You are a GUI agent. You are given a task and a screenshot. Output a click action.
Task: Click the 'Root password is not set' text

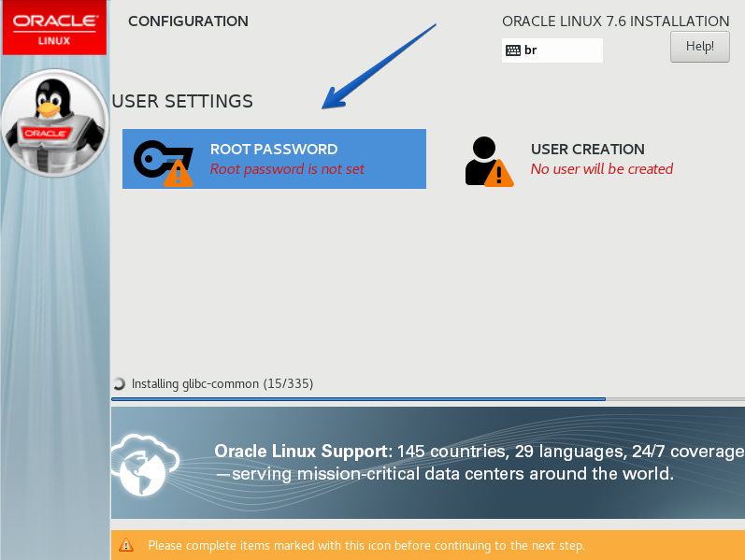click(x=287, y=169)
